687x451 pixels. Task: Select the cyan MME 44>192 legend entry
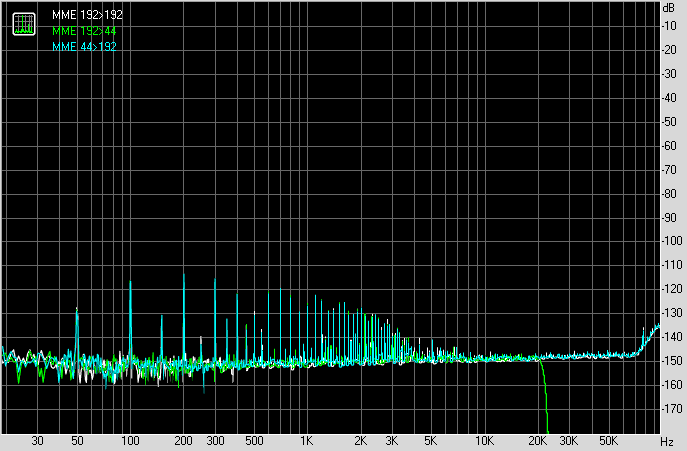[84, 46]
